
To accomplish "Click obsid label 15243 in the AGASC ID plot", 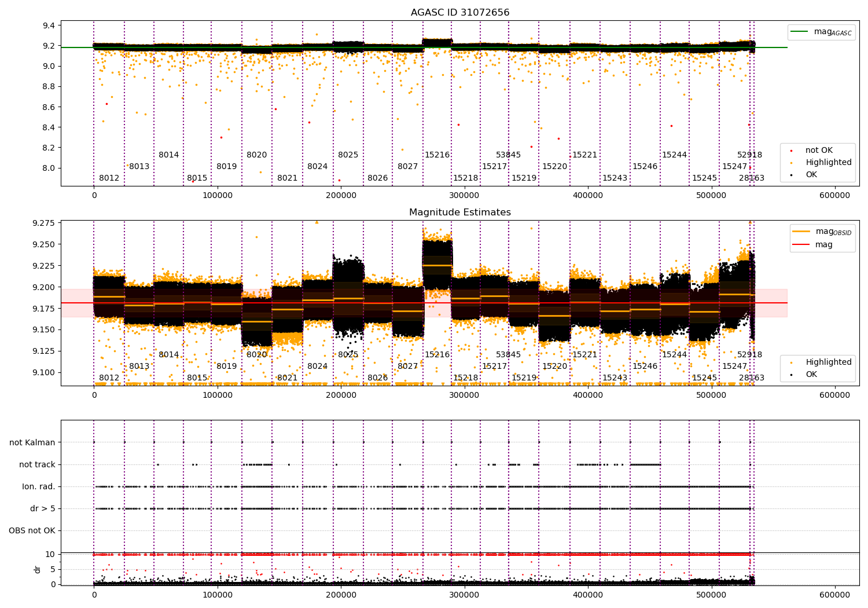I will 615,178.
